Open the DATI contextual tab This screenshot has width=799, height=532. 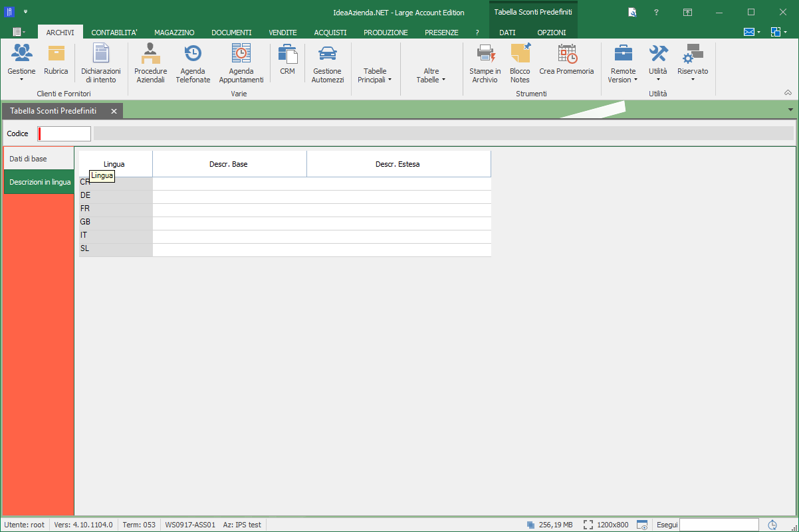coord(507,33)
